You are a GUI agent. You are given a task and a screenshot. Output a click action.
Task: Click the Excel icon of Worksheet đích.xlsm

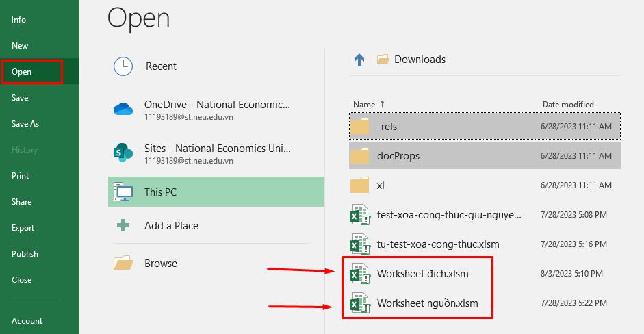(360, 274)
